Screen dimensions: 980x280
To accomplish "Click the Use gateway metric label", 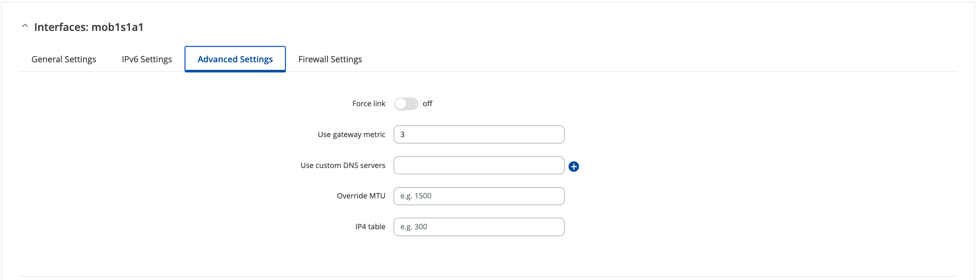I will coord(352,135).
